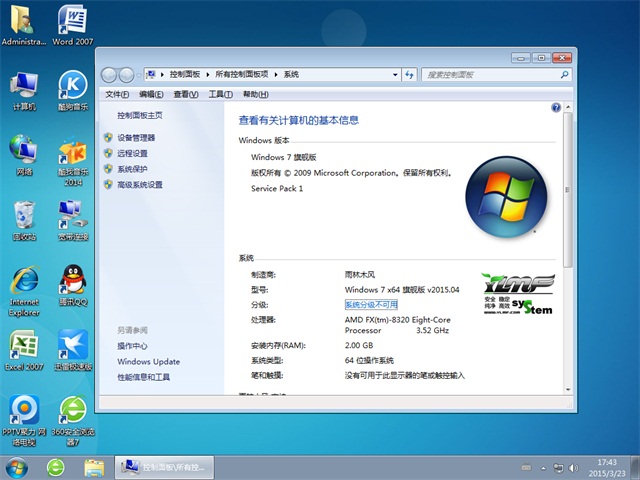640x480 pixels.
Task: Open the 网络 desktop icon
Action: [24, 155]
